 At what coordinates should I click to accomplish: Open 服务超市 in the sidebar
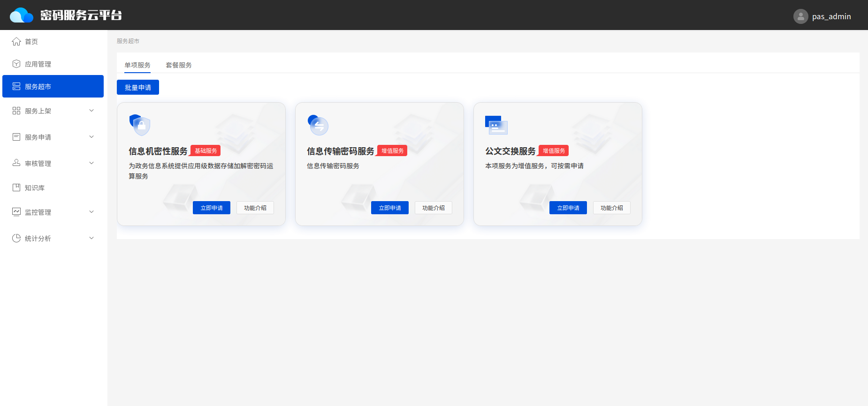53,86
